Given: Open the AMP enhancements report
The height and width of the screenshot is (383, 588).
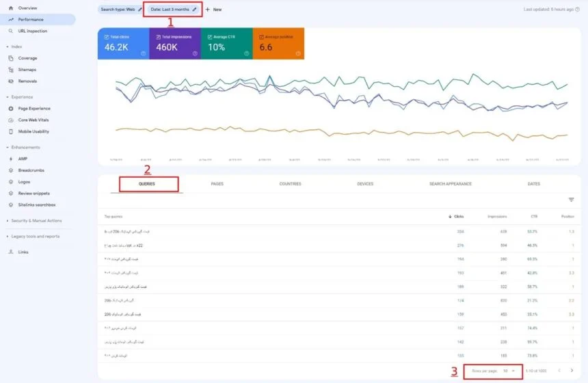Looking at the screenshot, I should tap(23, 159).
